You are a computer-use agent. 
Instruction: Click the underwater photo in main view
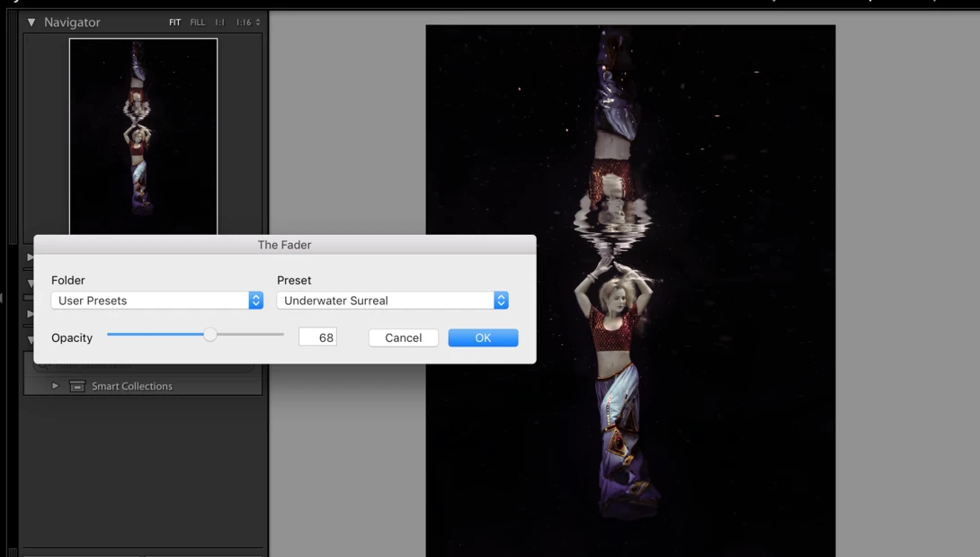coord(630,291)
